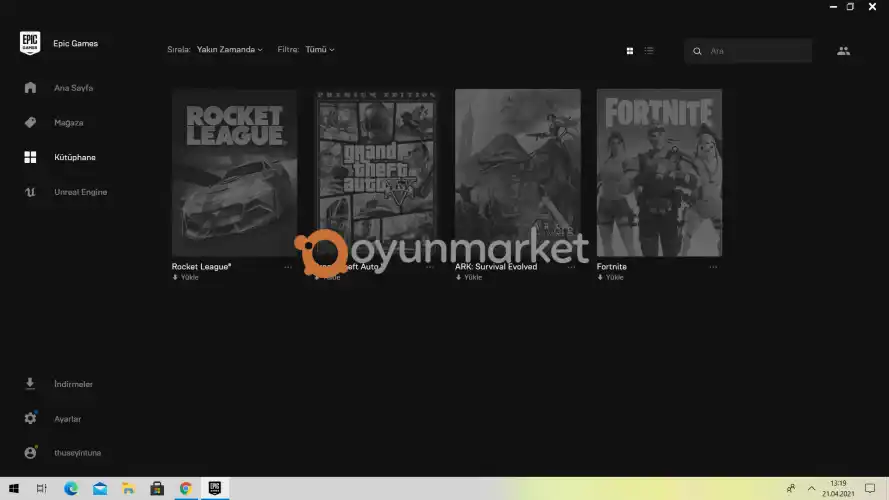Expand the Sırala sort dropdown
This screenshot has width=889, height=500.
click(x=229, y=49)
